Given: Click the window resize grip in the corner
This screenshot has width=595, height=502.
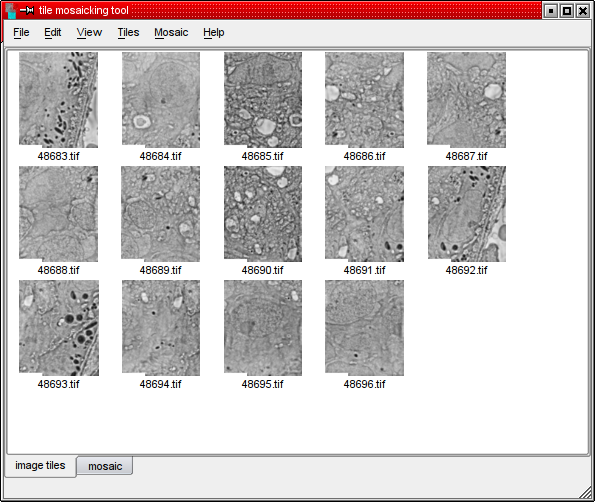Looking at the screenshot, I should (586, 493).
